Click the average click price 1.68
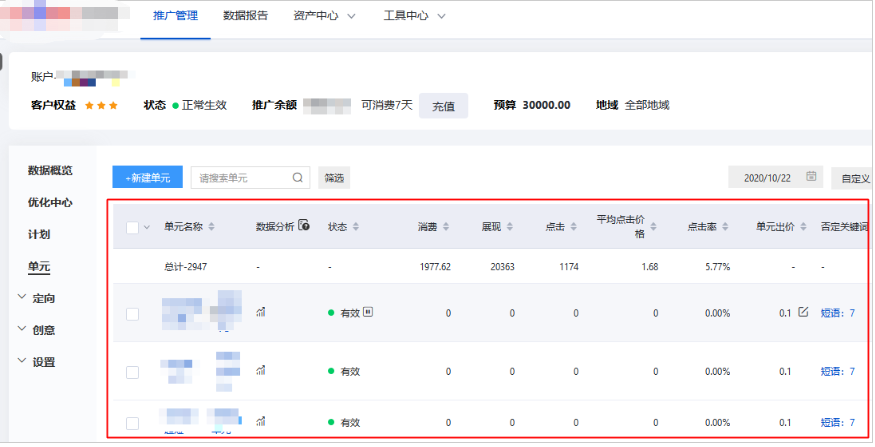Screen dimensions: 875x447 click(x=650, y=267)
